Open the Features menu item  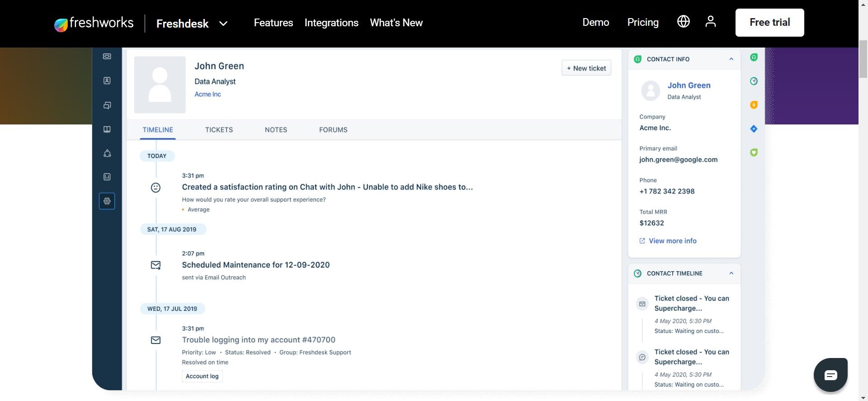click(274, 23)
